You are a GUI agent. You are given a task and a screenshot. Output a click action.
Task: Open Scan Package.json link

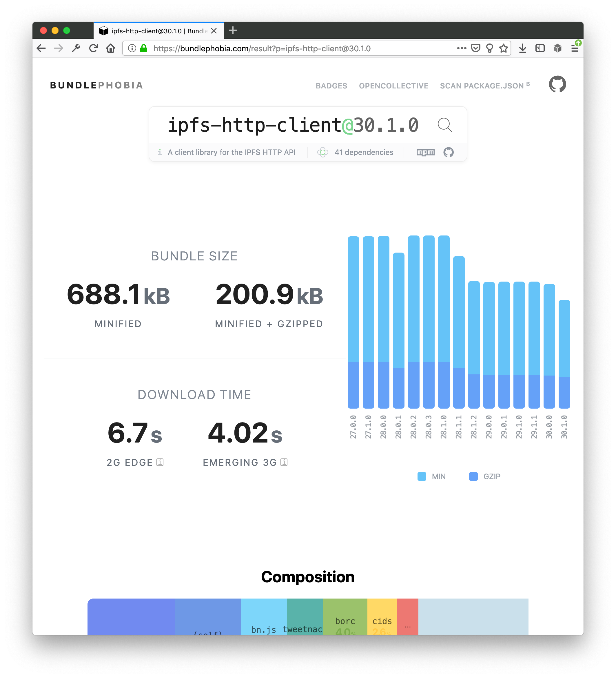click(482, 86)
